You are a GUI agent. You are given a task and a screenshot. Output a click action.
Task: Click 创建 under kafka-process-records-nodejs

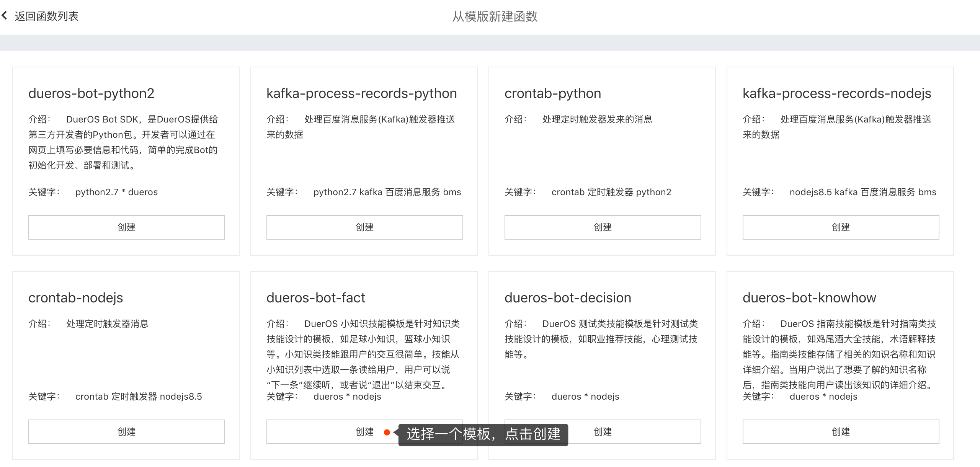pyautogui.click(x=841, y=227)
